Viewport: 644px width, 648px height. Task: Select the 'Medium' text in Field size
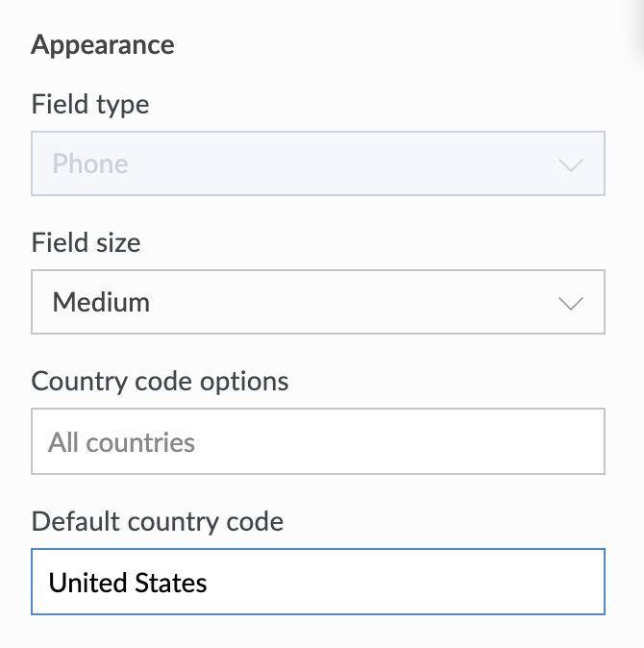pos(101,303)
